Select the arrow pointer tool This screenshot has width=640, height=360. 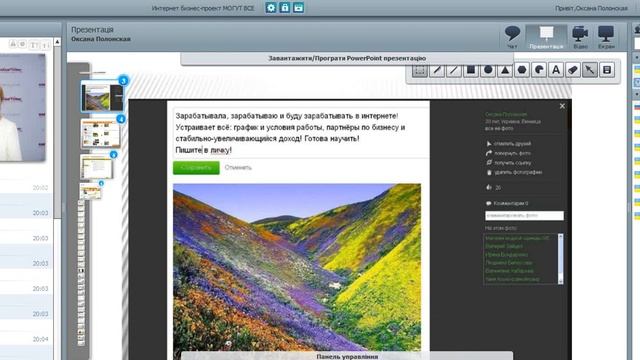pos(590,70)
